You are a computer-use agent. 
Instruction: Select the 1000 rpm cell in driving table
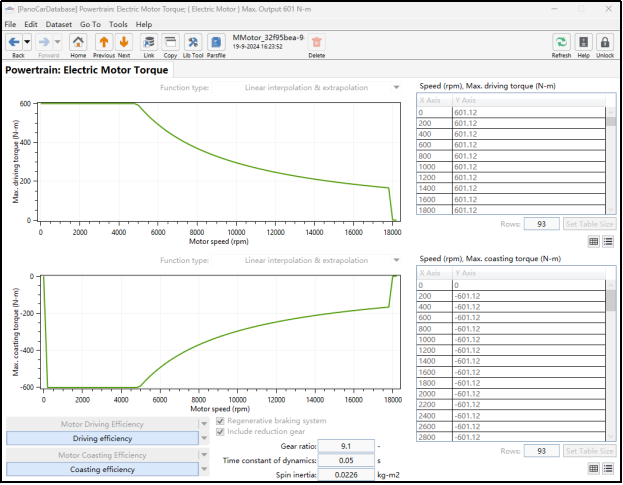[x=435, y=167]
